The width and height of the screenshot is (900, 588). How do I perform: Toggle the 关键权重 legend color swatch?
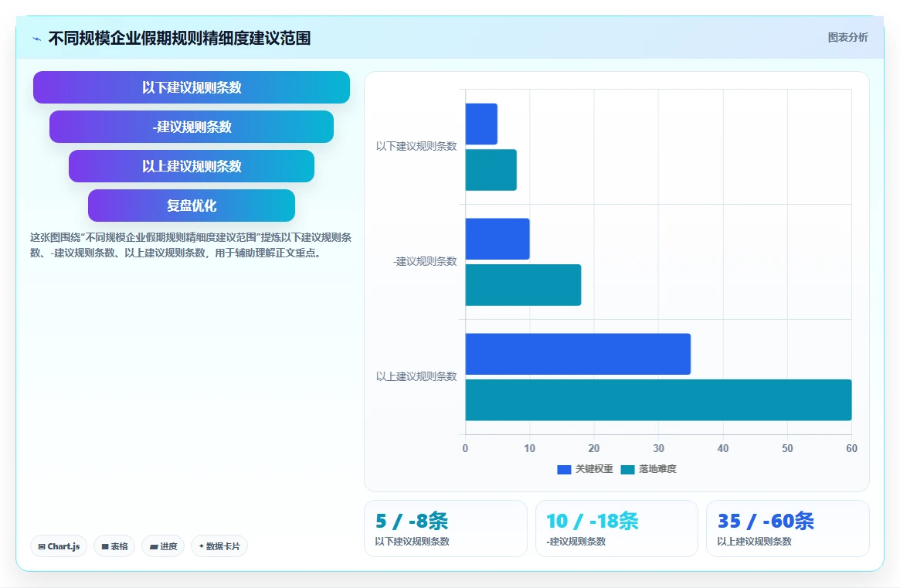click(564, 470)
